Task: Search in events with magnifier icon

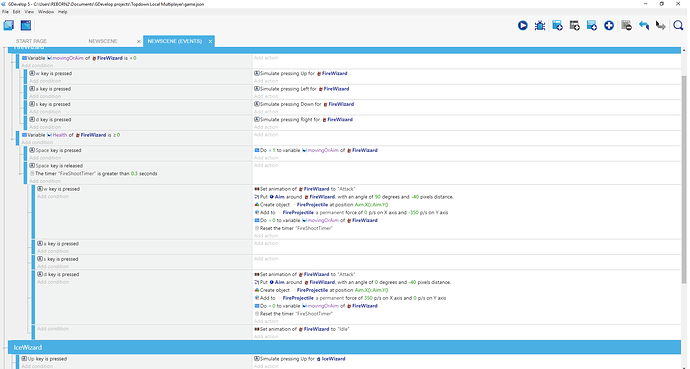Action: coord(678,26)
